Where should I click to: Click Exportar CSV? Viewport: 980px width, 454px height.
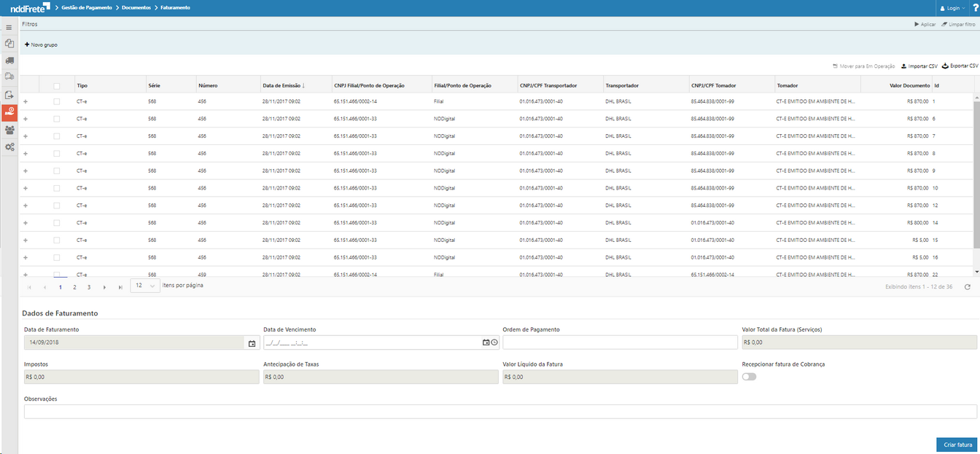[x=960, y=66]
